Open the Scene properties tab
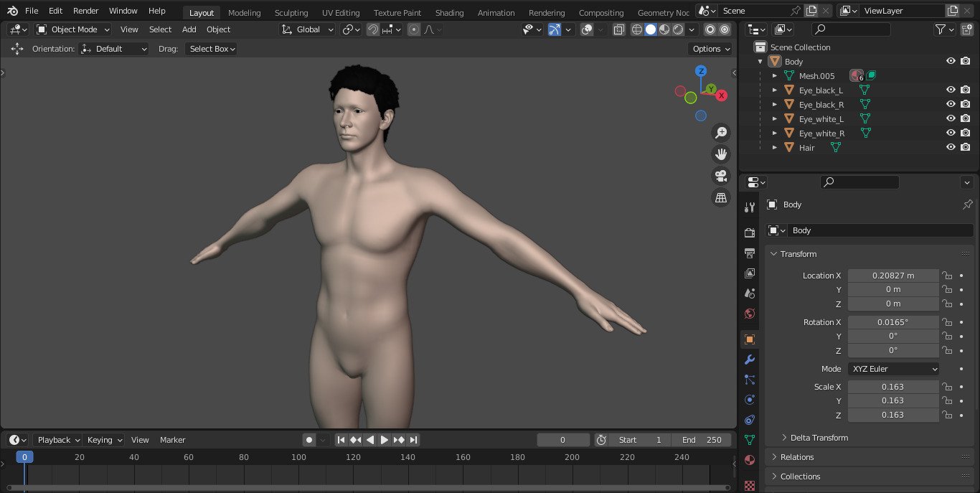This screenshot has width=980, height=493. [750, 294]
